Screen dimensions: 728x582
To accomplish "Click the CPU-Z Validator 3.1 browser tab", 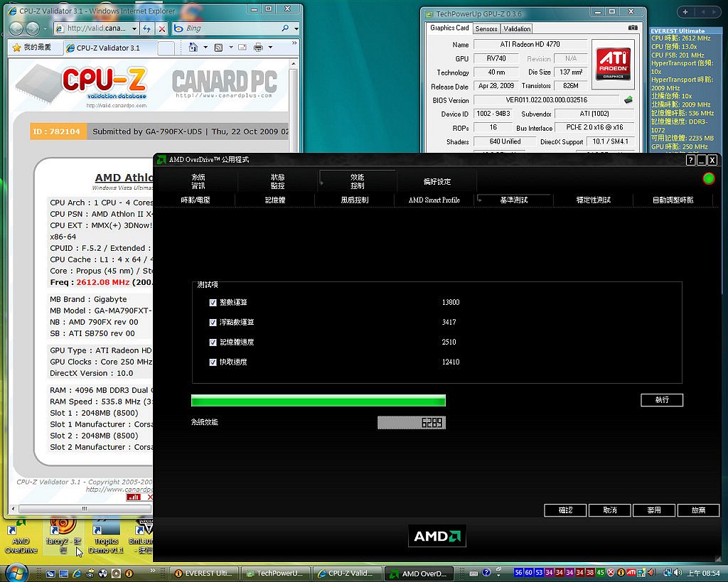I will [x=110, y=48].
